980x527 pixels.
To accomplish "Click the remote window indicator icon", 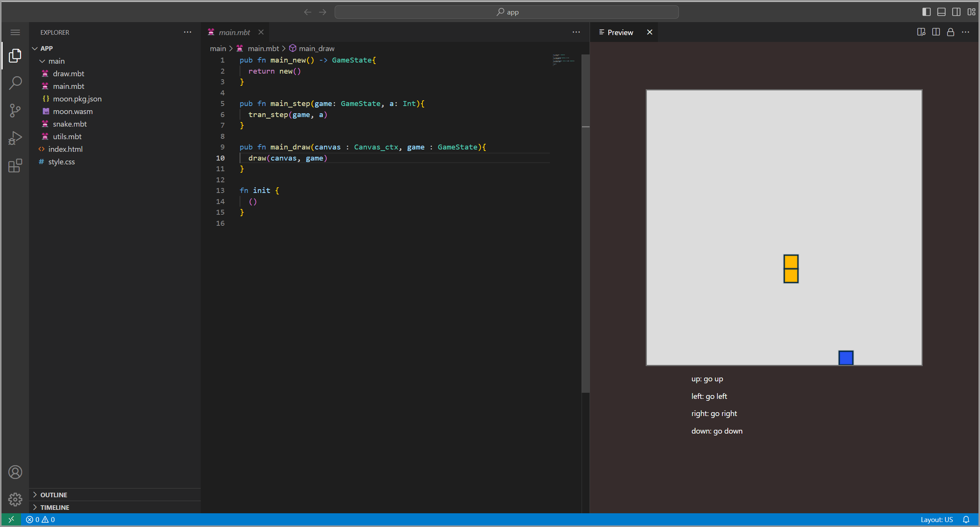I will click(x=11, y=519).
